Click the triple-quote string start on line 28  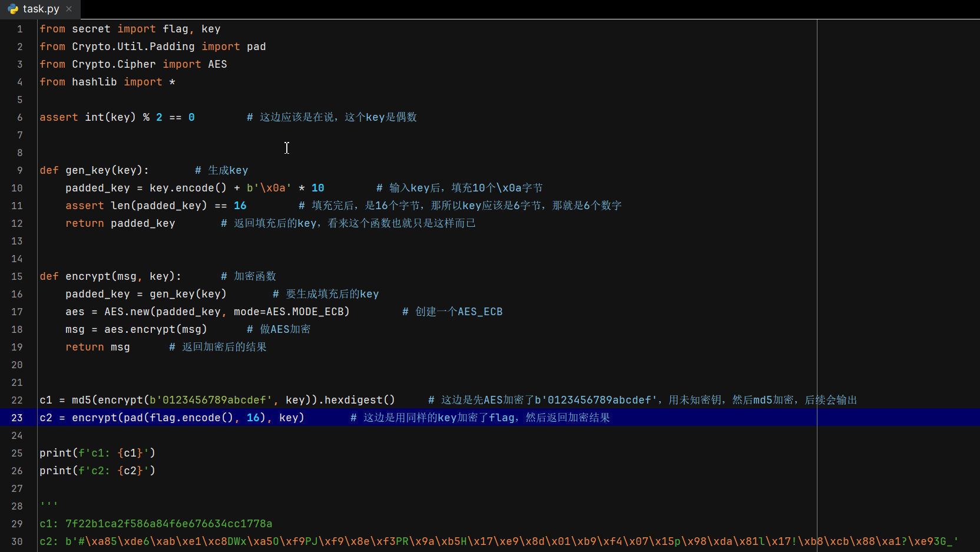48,504
